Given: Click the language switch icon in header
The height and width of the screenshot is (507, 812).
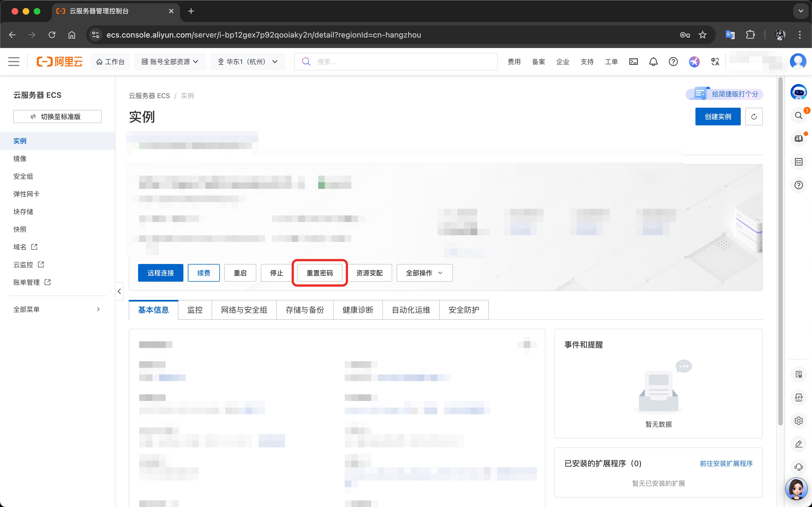Looking at the screenshot, I should [715, 62].
